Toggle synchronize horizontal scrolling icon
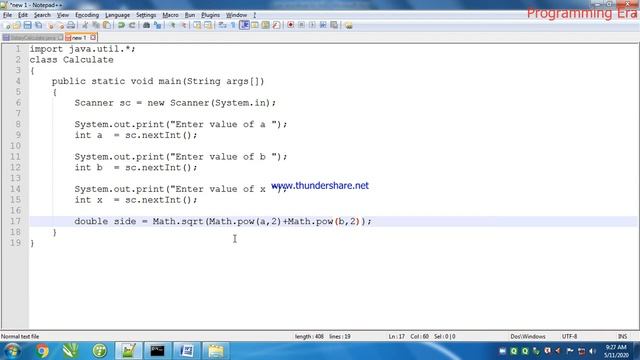 (x=208, y=25)
